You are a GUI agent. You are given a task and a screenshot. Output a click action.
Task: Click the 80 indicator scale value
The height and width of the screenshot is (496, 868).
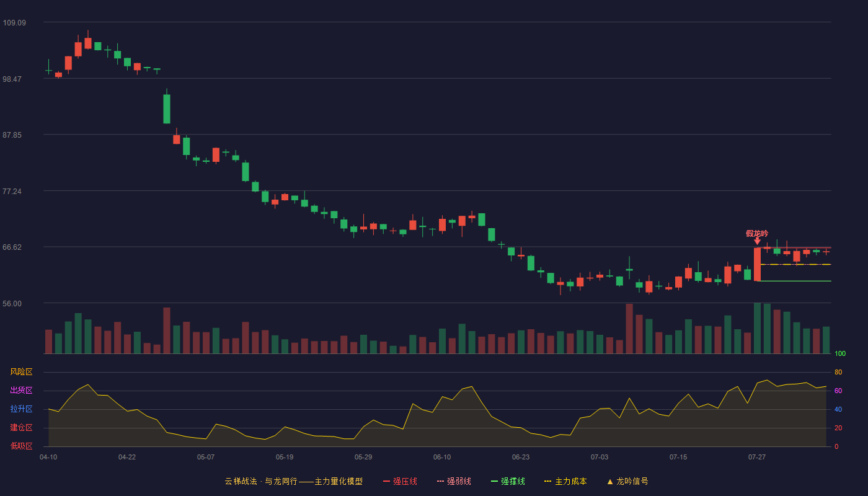[838, 372]
